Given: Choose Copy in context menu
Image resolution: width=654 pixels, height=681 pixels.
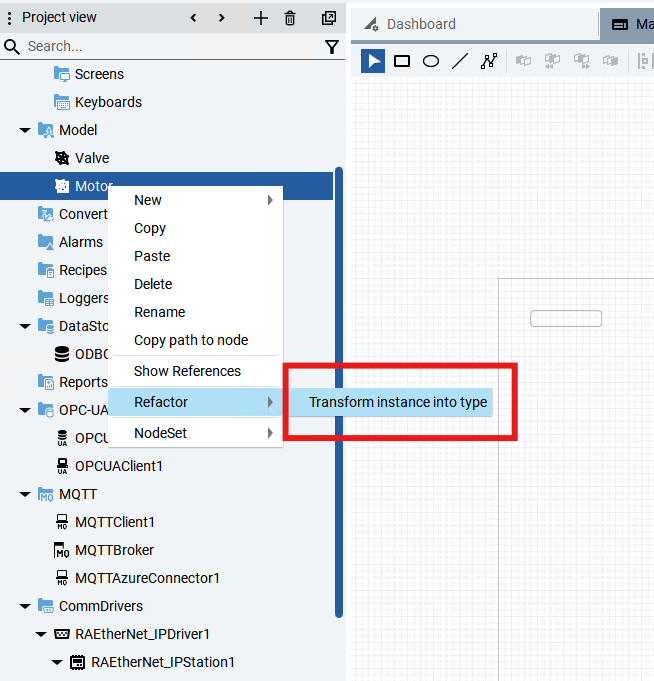Looking at the screenshot, I should click(x=195, y=228).
